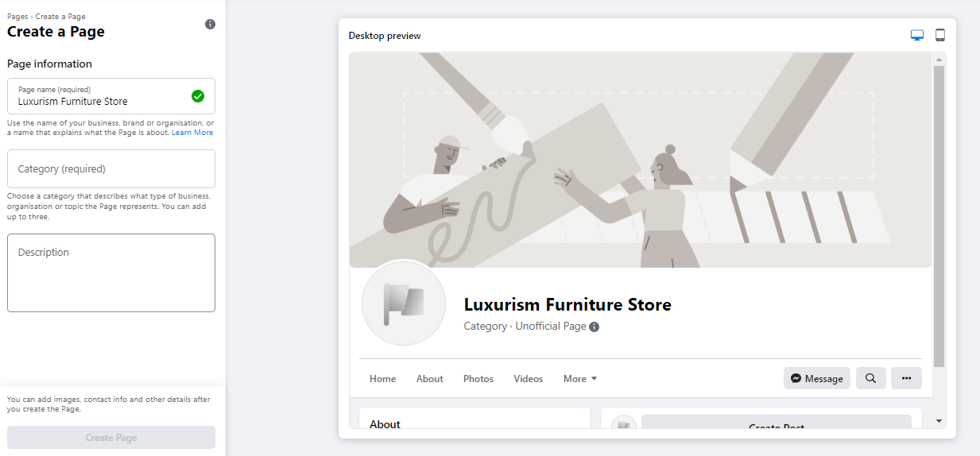This screenshot has height=456, width=980.
Task: Click the info icon beside Create a Page
Action: [210, 25]
